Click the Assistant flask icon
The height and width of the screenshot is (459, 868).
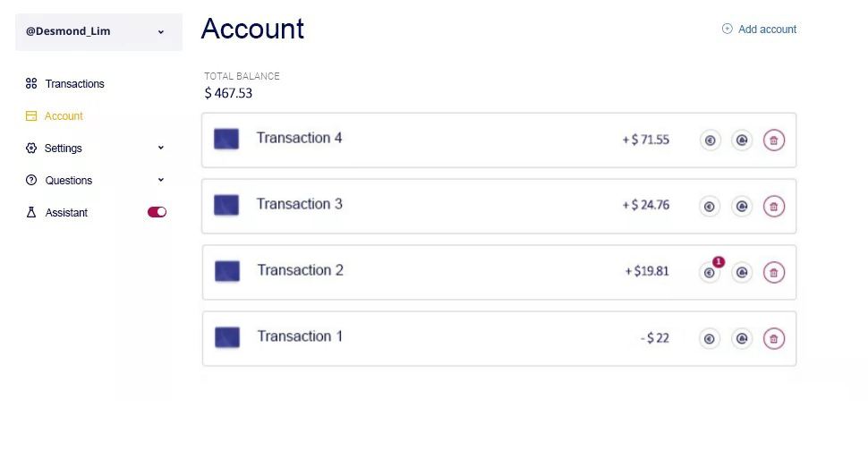(x=31, y=213)
